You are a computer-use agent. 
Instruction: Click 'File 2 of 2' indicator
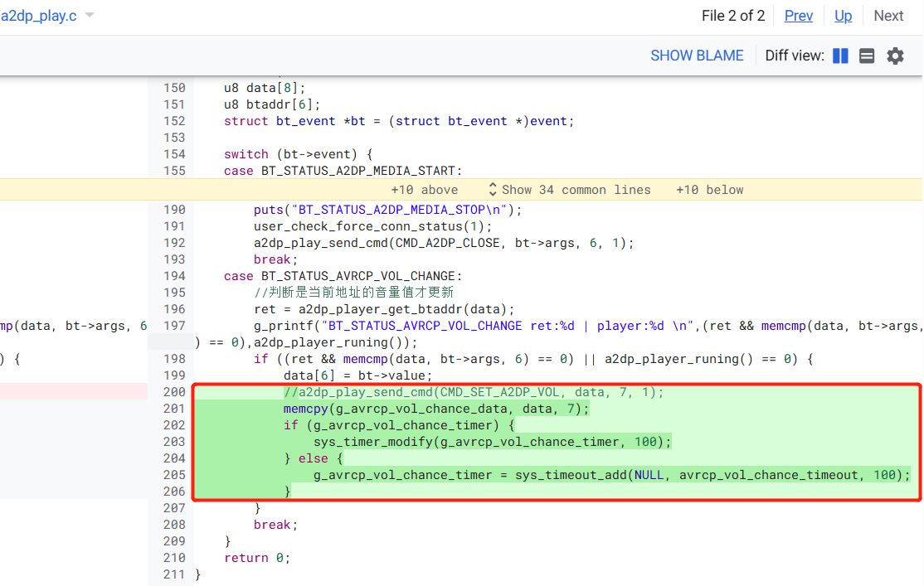(x=733, y=16)
